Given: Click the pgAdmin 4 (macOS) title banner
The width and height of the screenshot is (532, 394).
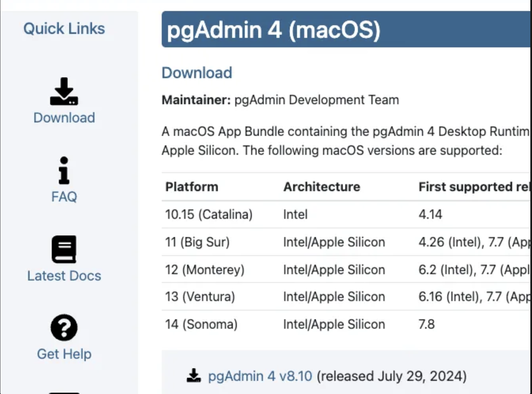Looking at the screenshot, I should [x=346, y=29].
